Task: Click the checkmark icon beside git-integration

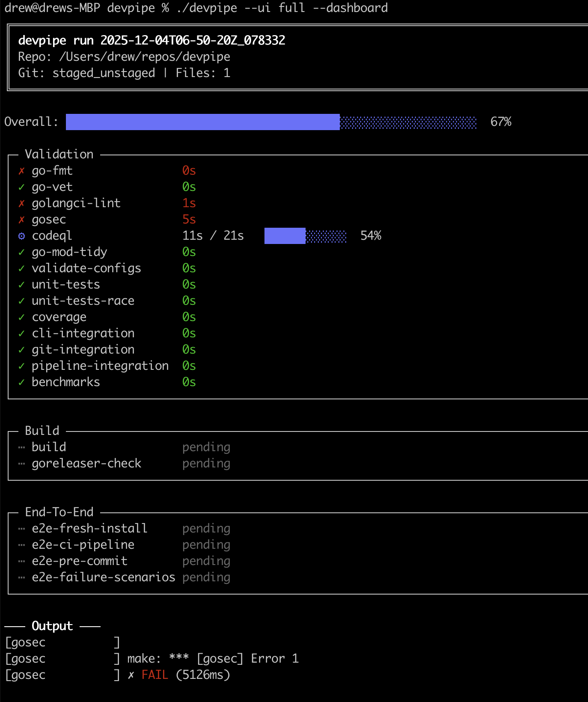Action: click(21, 350)
